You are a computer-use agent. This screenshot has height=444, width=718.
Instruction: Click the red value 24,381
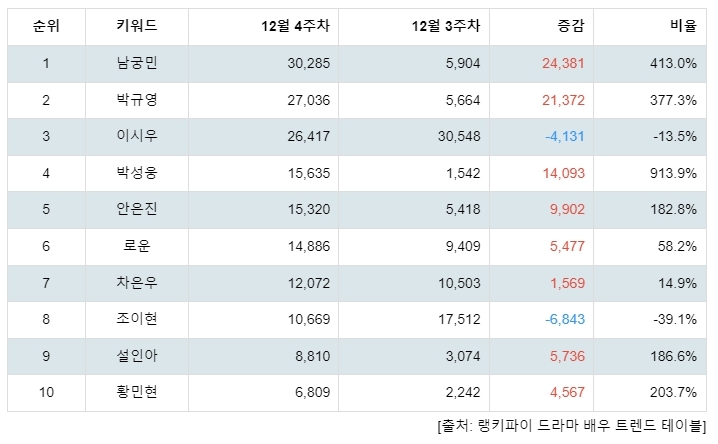click(x=563, y=63)
